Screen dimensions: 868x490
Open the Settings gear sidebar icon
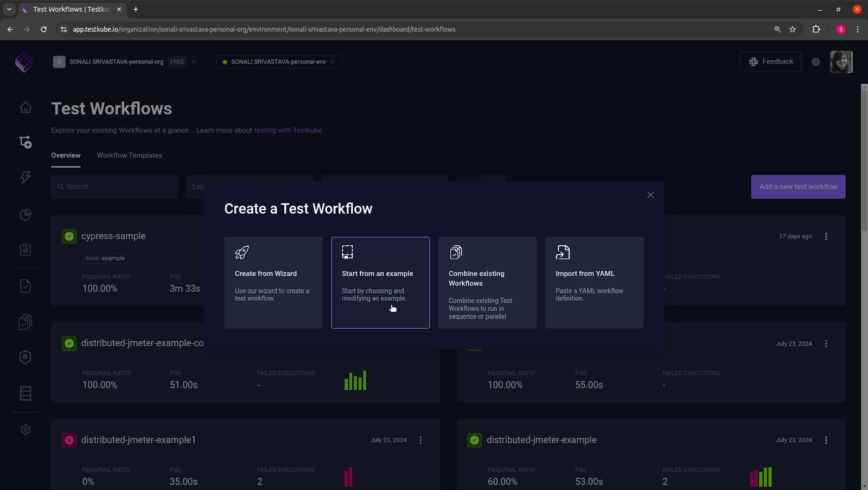(25, 430)
